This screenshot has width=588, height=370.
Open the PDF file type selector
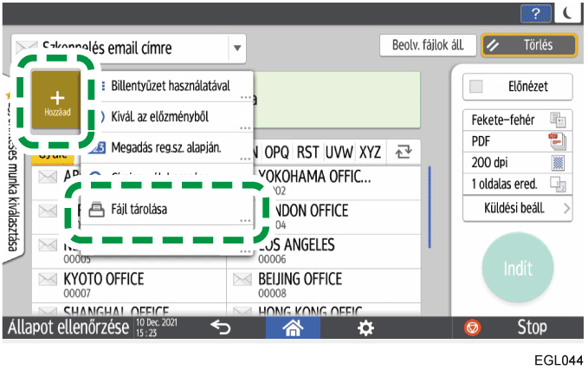[517, 140]
